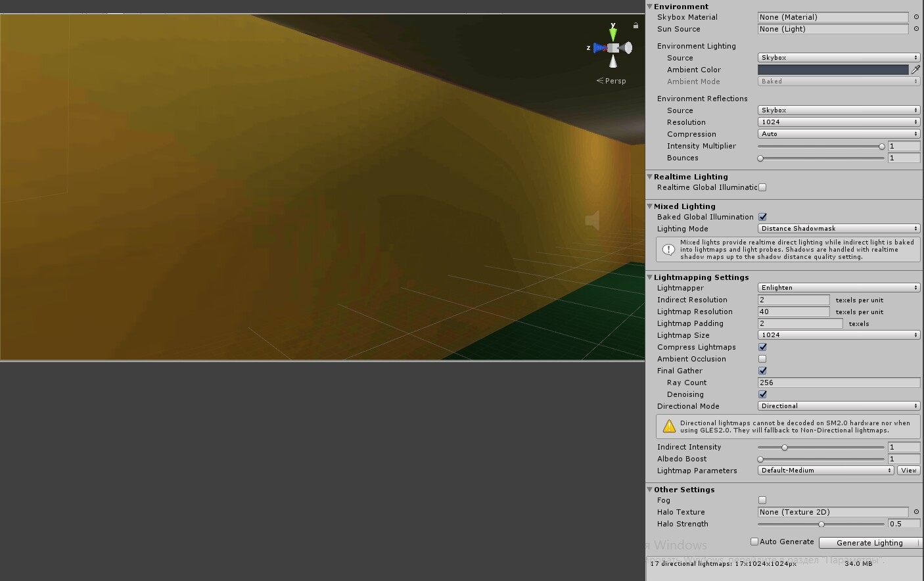
Task: Click the padlock icon near the scene gizmo
Action: tap(635, 24)
